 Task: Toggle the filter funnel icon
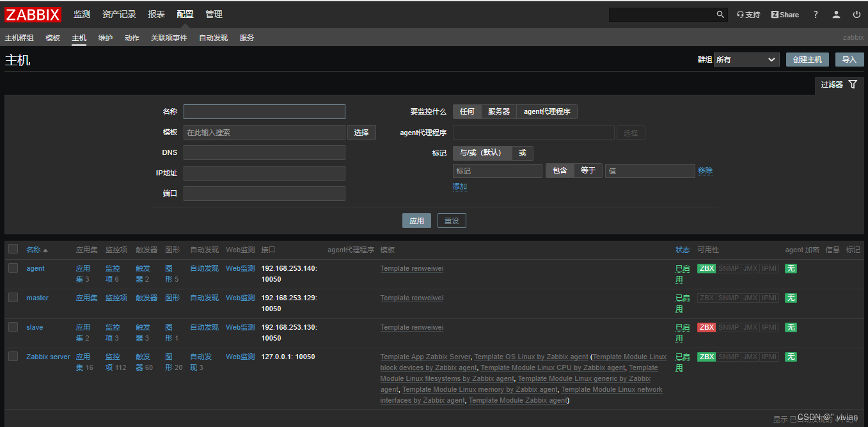(x=853, y=85)
